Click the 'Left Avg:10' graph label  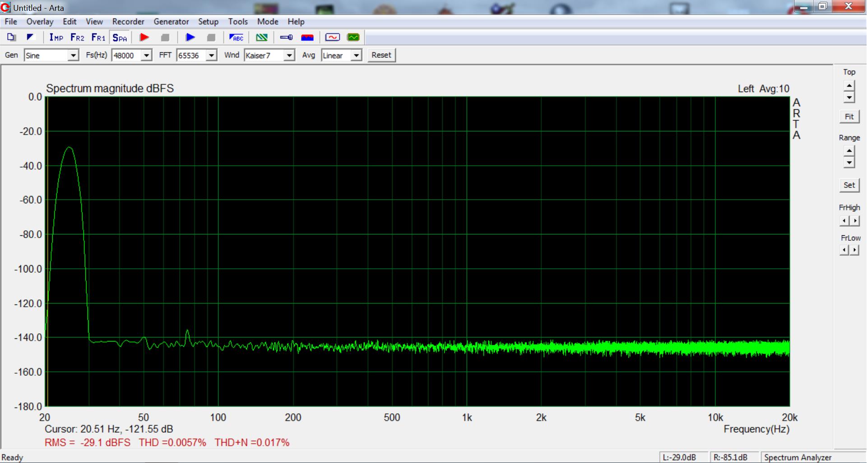764,89
